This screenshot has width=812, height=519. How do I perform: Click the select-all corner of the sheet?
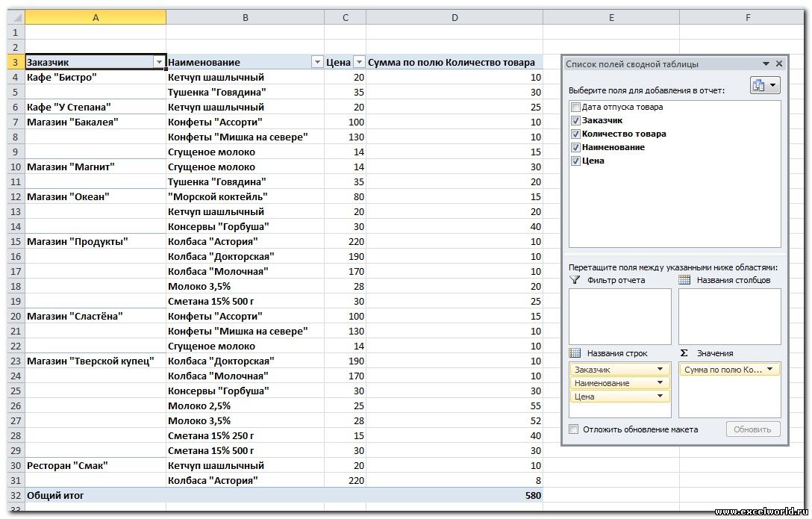click(x=16, y=18)
